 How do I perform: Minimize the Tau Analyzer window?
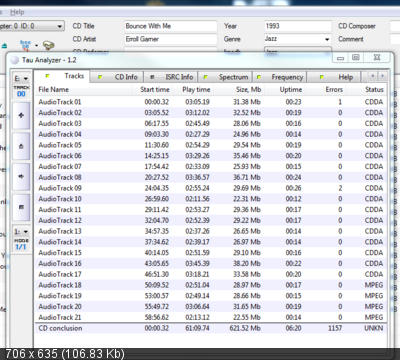click(x=340, y=58)
